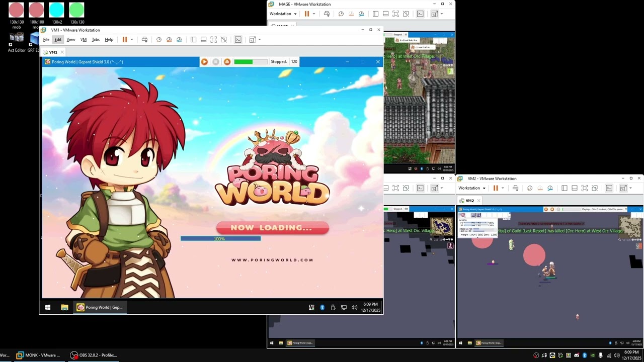Pause the VM2 virtual machine
The width and height of the screenshot is (644, 362).
click(496, 188)
